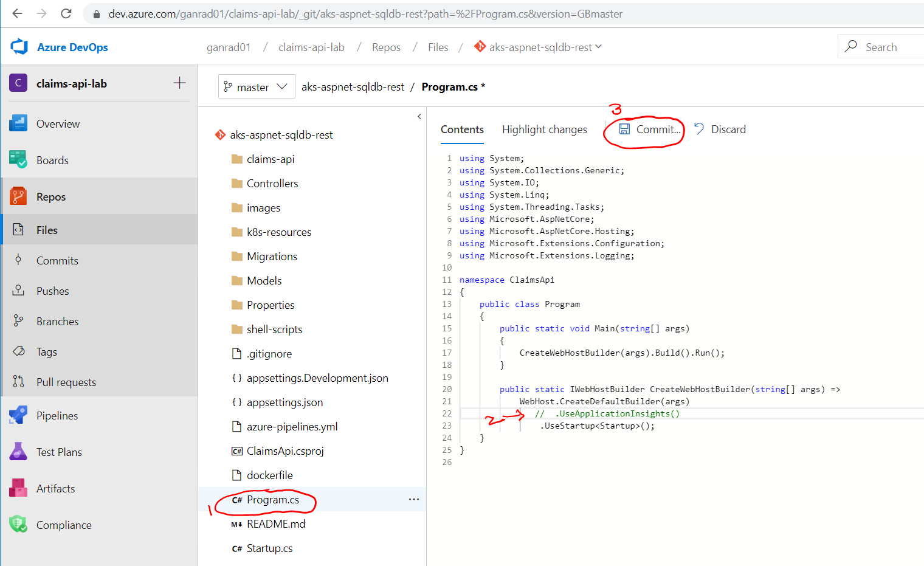Click the Azure DevOps logo icon
The height and width of the screenshot is (566, 924).
pos(19,47)
